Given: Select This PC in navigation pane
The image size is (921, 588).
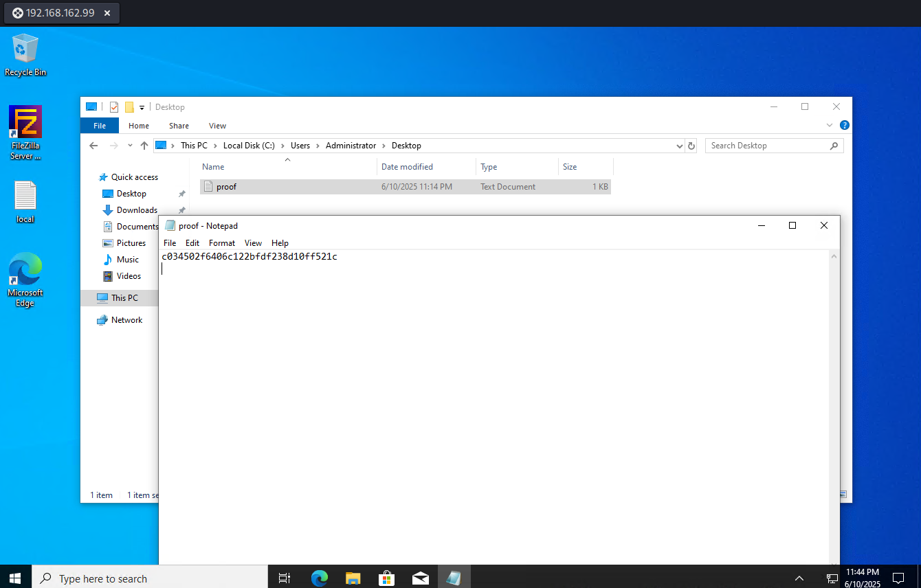Looking at the screenshot, I should [124, 298].
